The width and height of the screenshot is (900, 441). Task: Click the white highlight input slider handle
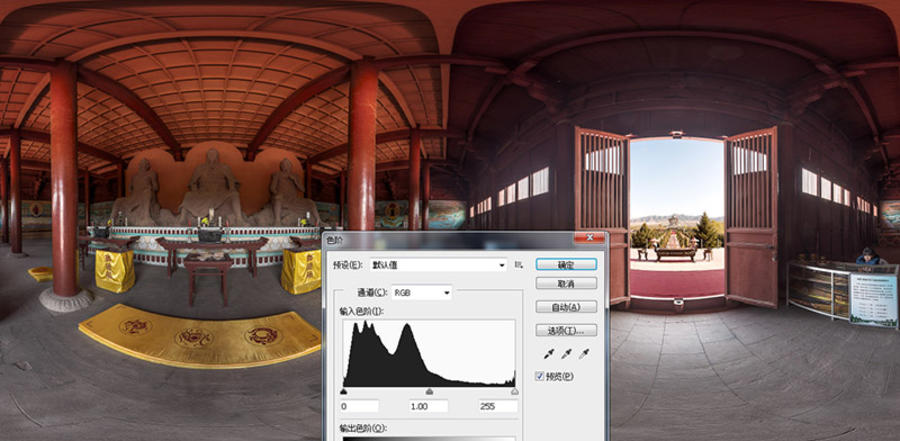[515, 392]
